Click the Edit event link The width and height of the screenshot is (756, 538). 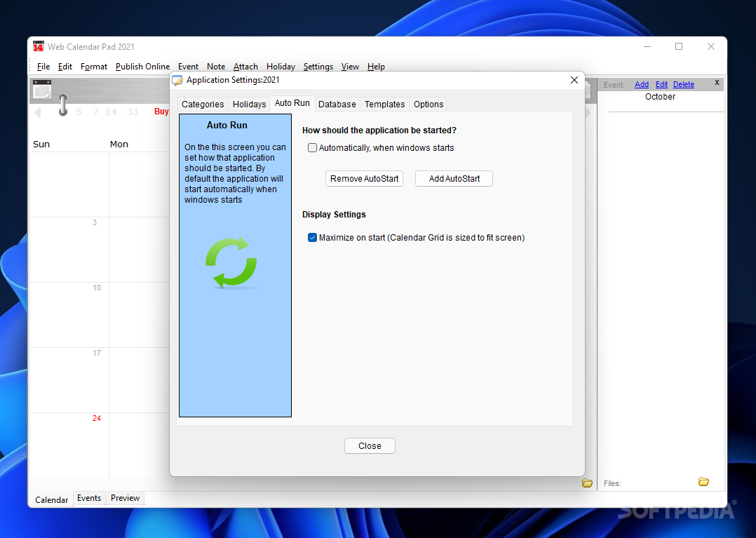tap(661, 84)
